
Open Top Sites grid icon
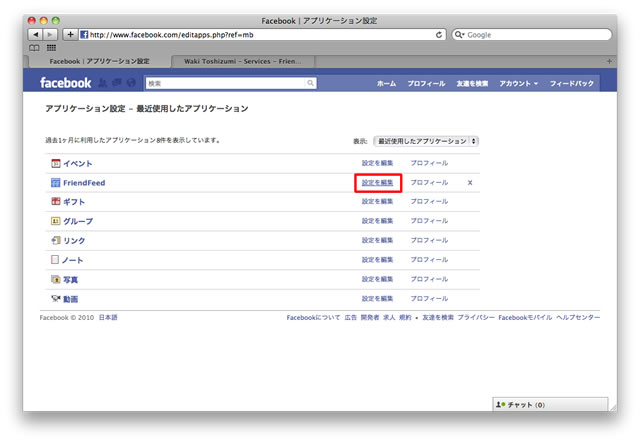(51, 48)
